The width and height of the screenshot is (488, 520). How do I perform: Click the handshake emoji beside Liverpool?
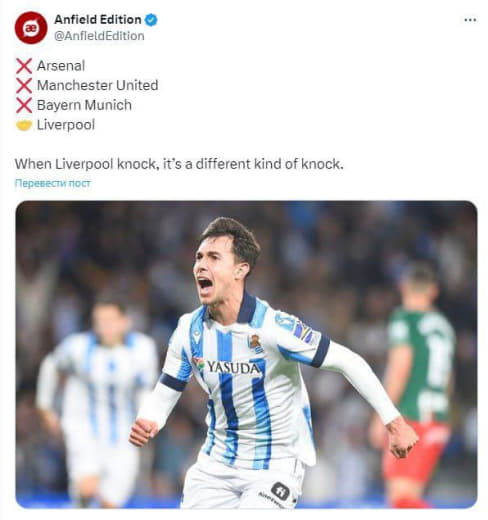click(24, 125)
